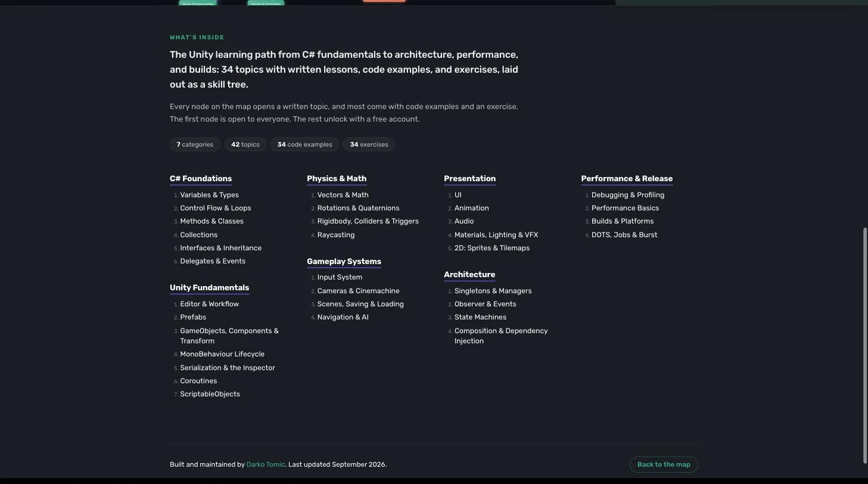Open the State Machines topic
The width and height of the screenshot is (868, 484).
coord(480,317)
